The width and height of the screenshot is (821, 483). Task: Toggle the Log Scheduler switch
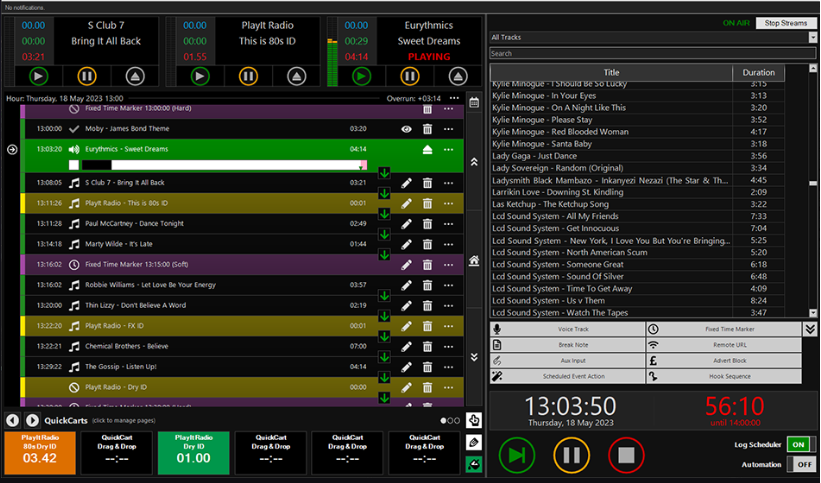click(x=799, y=444)
